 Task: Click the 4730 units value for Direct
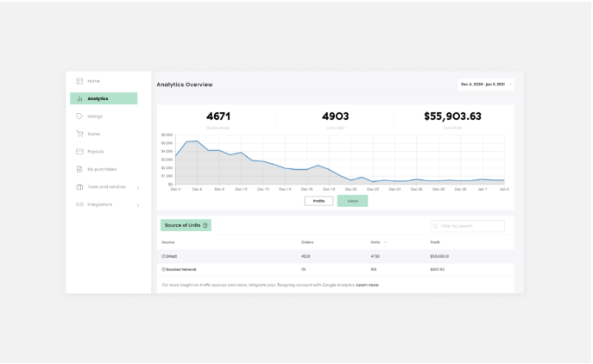click(375, 256)
